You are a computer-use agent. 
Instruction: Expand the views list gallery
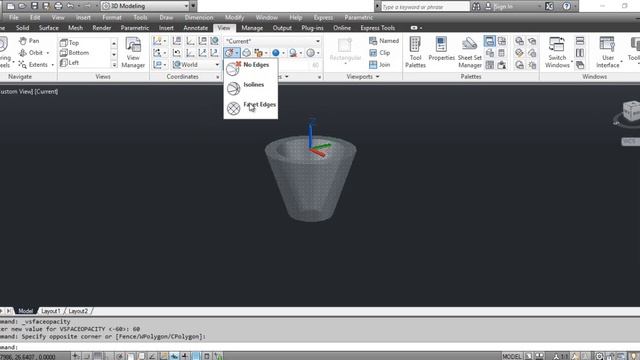[114, 64]
